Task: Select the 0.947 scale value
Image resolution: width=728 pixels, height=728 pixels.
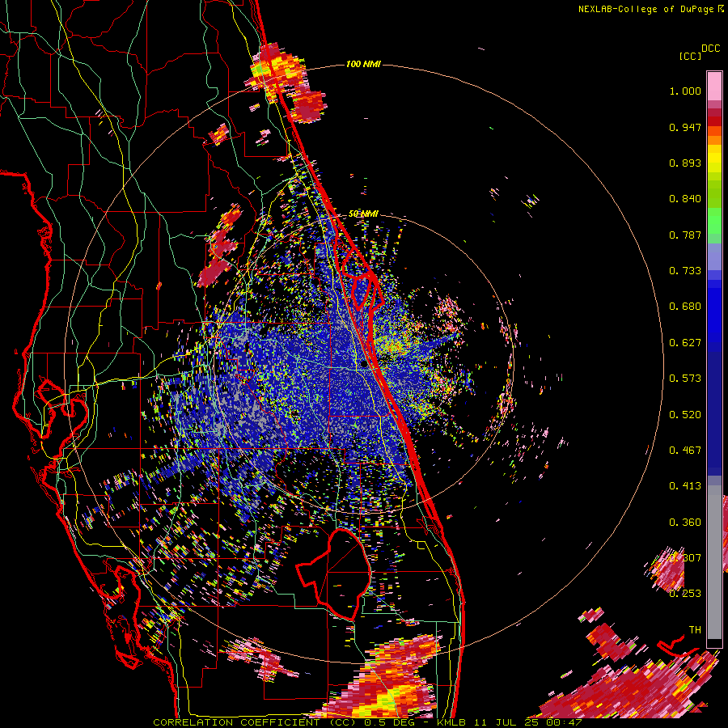Action: [x=685, y=127]
